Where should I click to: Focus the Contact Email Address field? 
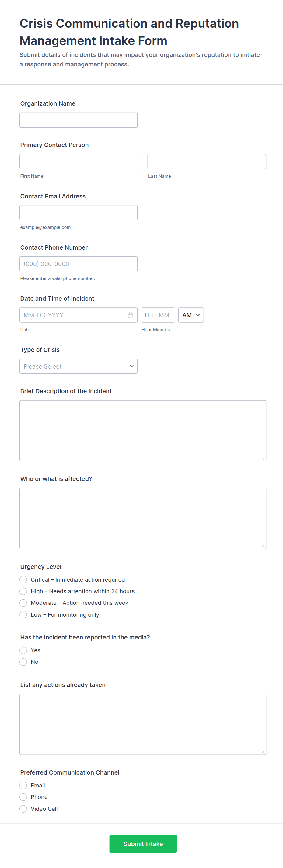[x=79, y=213]
